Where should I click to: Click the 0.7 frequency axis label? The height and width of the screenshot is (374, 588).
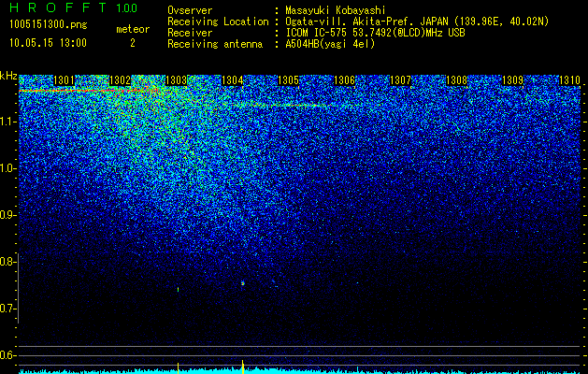click(7, 309)
